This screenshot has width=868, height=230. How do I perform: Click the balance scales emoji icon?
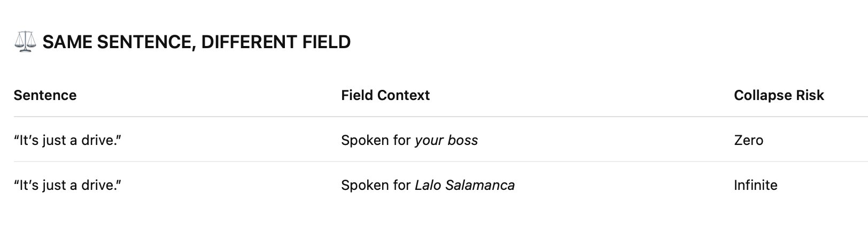25,42
